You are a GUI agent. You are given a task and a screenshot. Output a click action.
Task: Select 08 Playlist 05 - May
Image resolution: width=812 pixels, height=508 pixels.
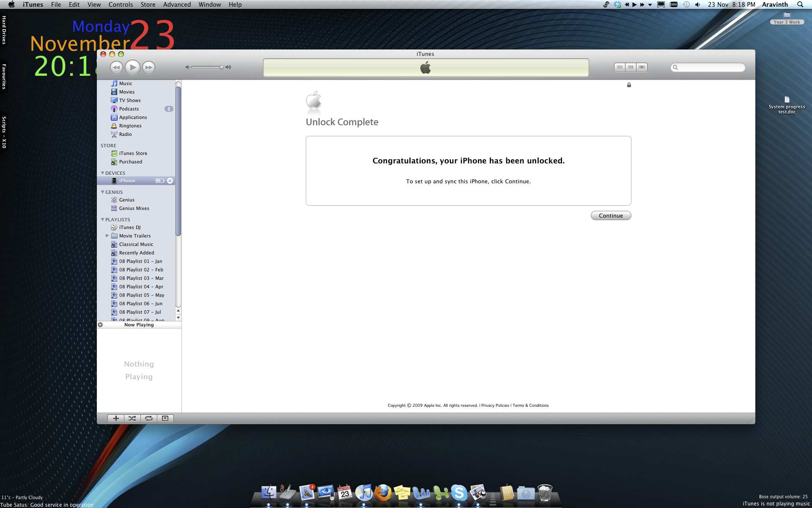click(x=141, y=295)
